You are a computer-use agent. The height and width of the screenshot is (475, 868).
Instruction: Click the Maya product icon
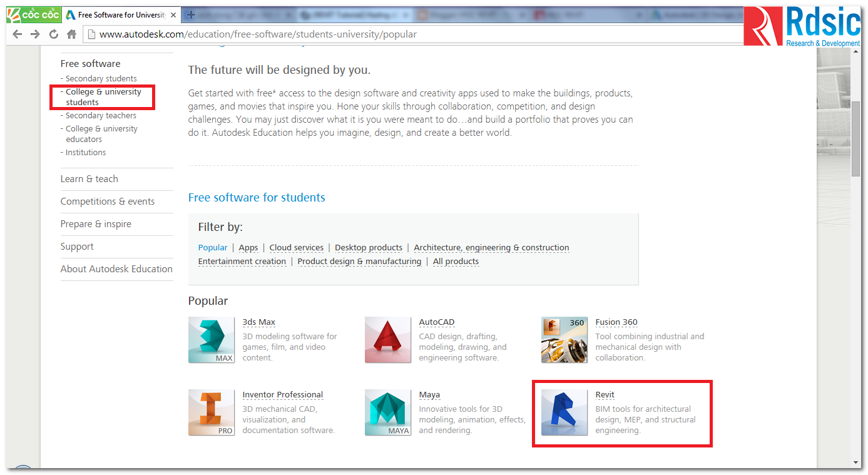[x=388, y=412]
